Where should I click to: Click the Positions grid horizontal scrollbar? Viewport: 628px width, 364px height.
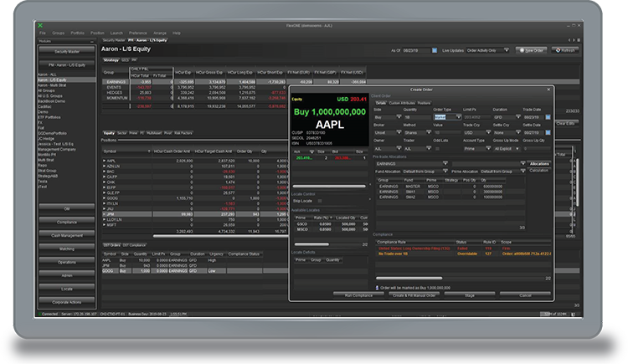point(220,236)
